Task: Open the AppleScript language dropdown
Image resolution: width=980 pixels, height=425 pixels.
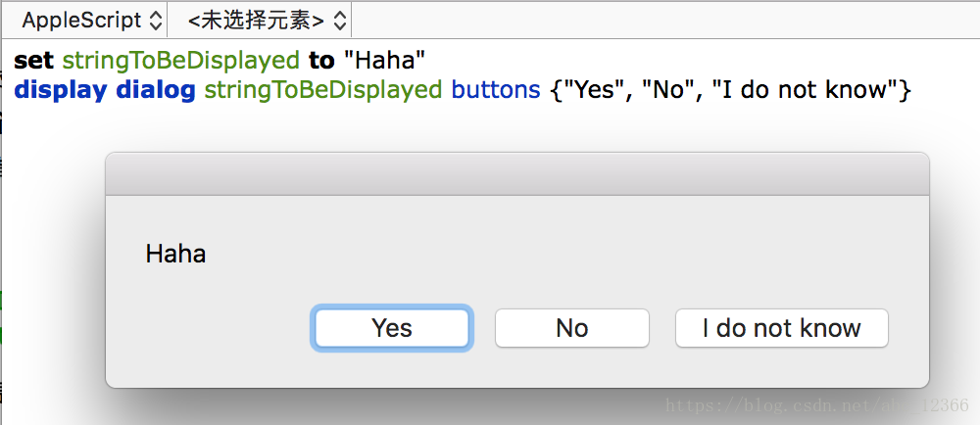Action: click(x=92, y=21)
